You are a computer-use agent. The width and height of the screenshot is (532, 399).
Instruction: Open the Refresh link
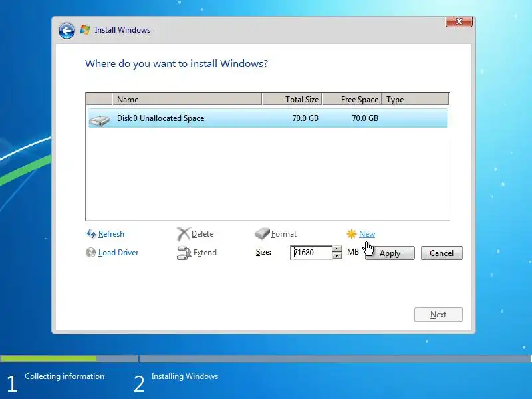111,234
